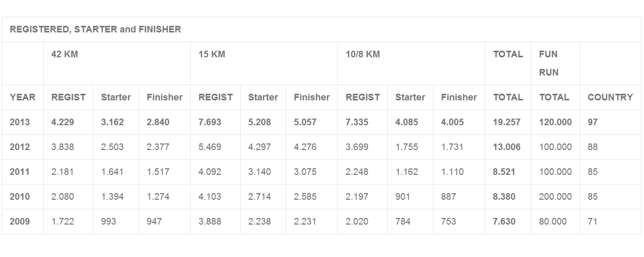Click the 200.000 fun run cell
Image resolution: width=644 pixels, height=257 pixels.
[x=555, y=197]
